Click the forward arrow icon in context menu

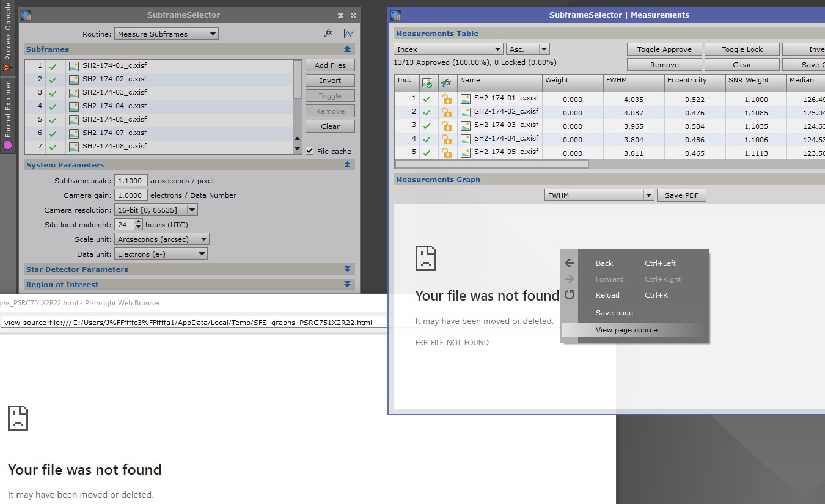click(x=570, y=279)
